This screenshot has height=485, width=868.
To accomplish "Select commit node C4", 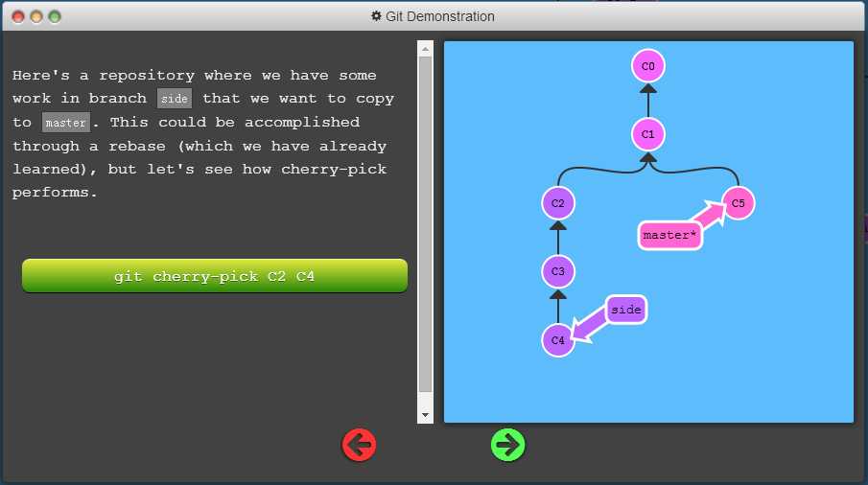I will click(x=558, y=340).
